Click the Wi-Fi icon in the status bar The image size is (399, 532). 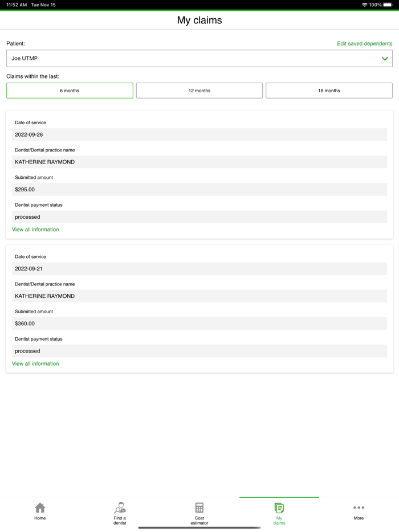click(x=364, y=5)
